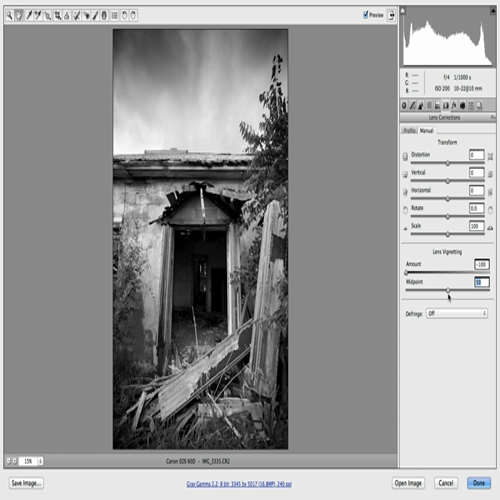This screenshot has height=500, width=500.
Task: Open the Camera Calibration panel icon
Action: pos(462,106)
